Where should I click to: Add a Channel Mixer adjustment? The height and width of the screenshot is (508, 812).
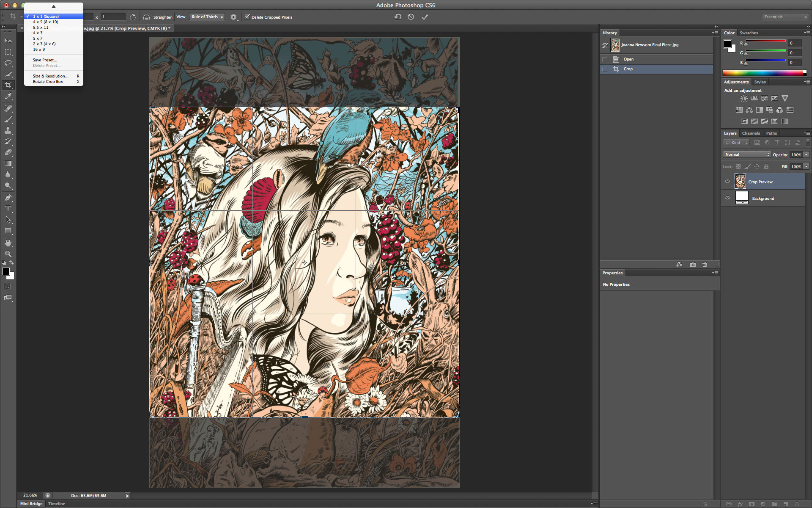point(780,110)
